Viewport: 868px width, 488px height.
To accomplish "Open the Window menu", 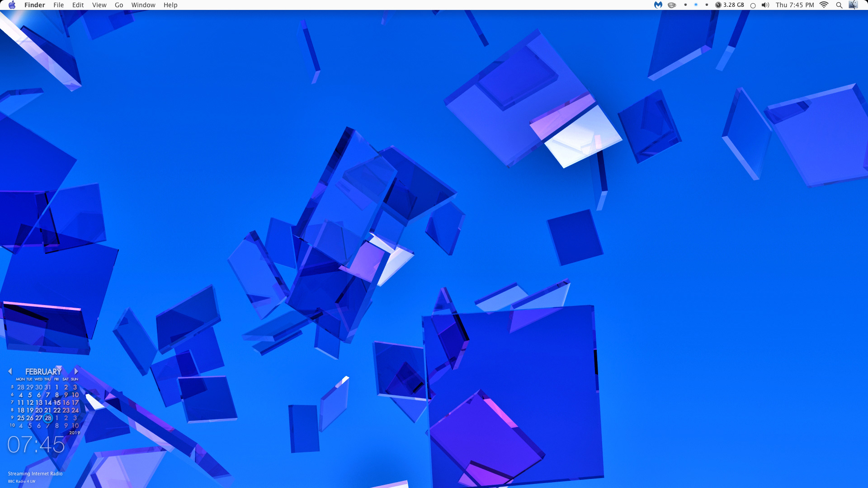I will 143,5.
